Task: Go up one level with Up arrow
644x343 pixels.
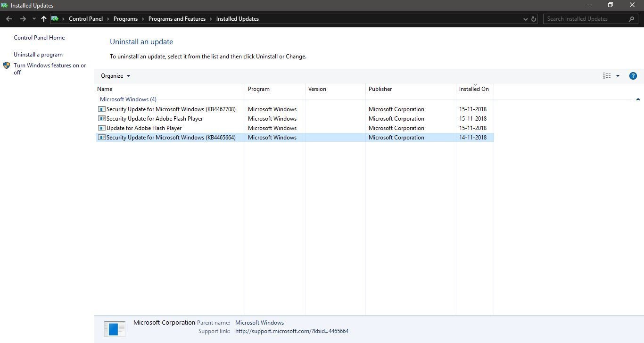Action: coord(44,19)
